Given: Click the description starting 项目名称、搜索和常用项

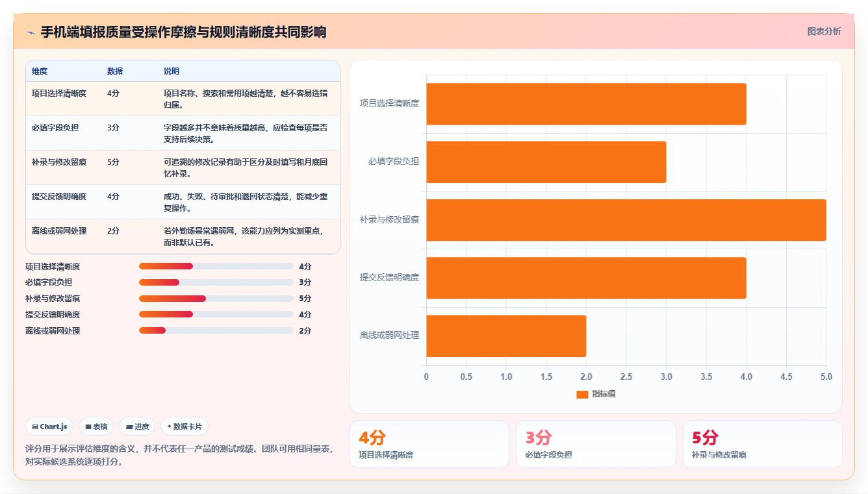Looking at the screenshot, I should (246, 99).
